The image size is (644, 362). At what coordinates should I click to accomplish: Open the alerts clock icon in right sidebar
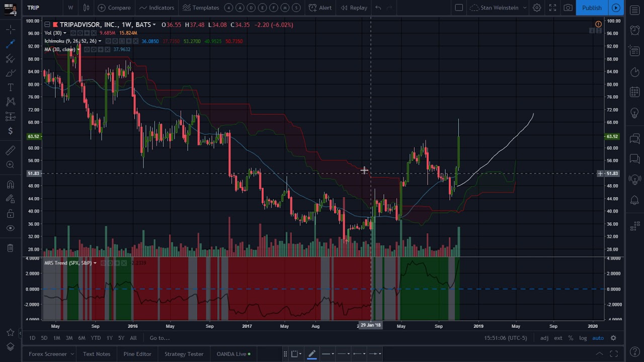[x=634, y=30]
